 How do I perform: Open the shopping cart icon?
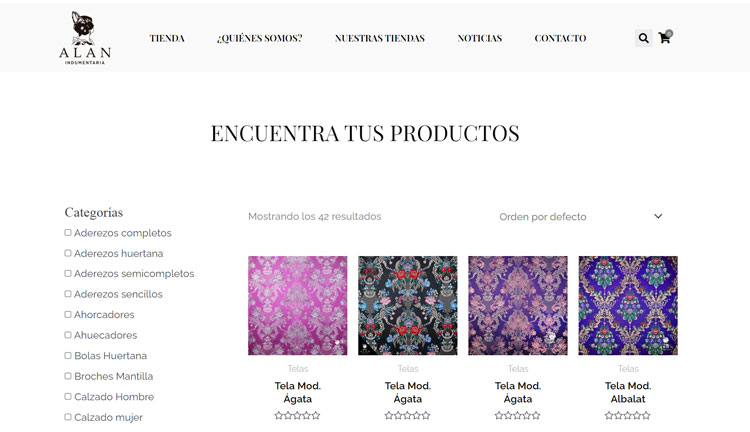[x=665, y=37]
